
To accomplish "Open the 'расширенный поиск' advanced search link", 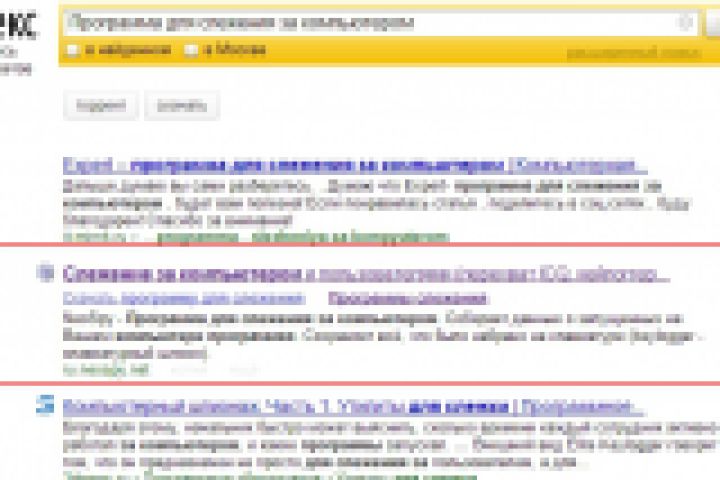I will [634, 53].
